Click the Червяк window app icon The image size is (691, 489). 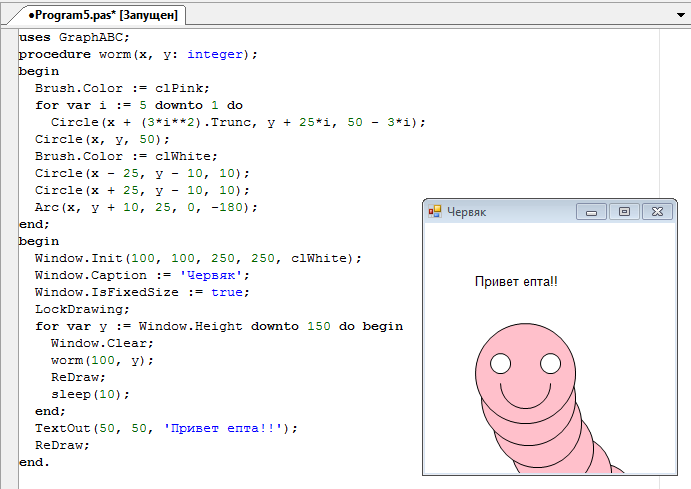435,212
